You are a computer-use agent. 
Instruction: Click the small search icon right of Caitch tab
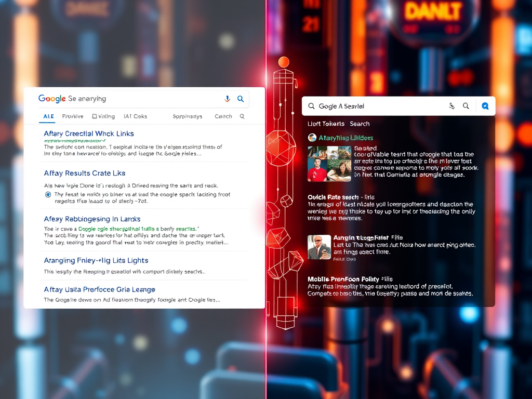[242, 116]
